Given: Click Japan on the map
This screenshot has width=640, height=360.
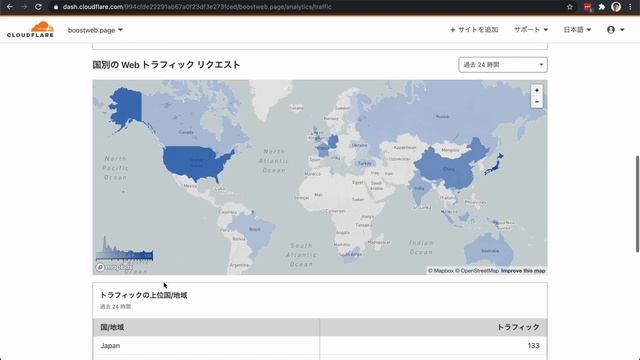Looking at the screenshot, I should tap(494, 164).
